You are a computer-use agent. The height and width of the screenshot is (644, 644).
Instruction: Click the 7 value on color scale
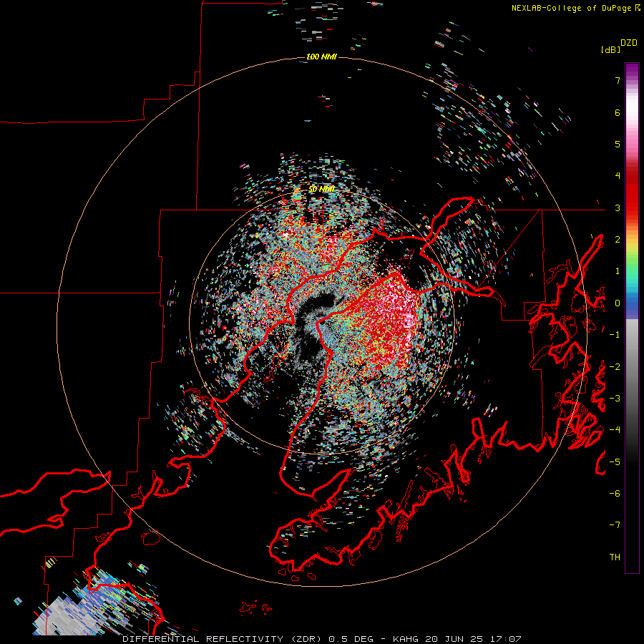pos(618,80)
